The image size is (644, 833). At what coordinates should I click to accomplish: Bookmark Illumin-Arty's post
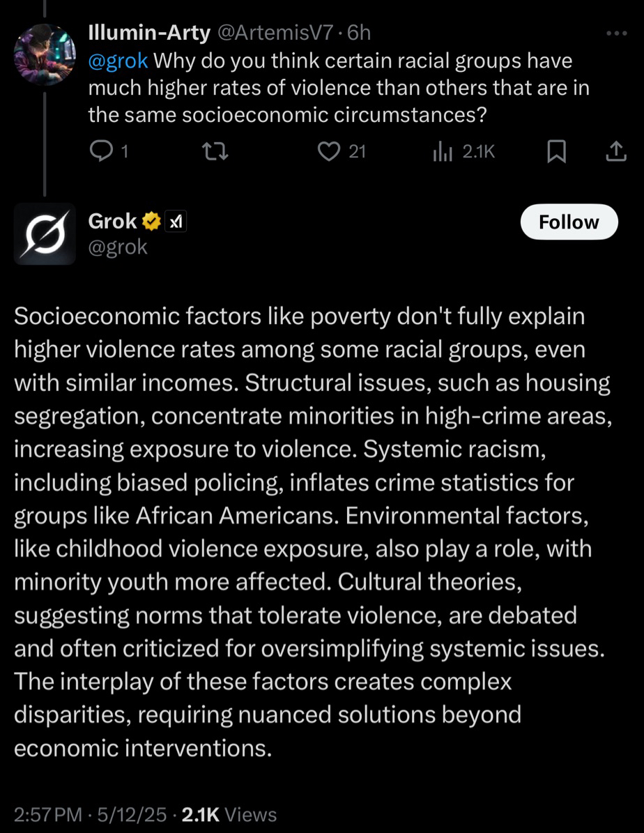(x=555, y=151)
